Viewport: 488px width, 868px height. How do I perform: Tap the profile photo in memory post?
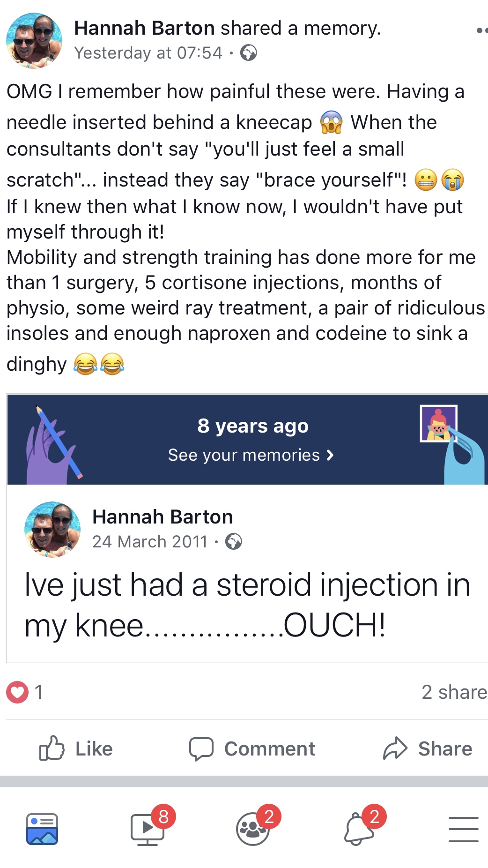[x=52, y=530]
